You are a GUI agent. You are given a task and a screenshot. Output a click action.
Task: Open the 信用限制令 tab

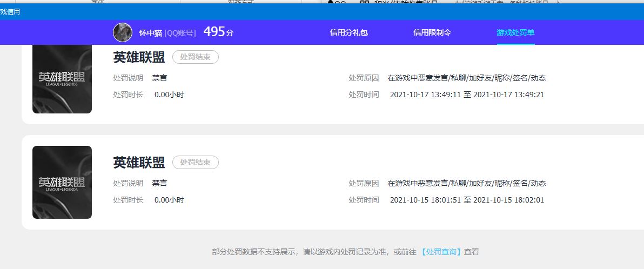[432, 32]
